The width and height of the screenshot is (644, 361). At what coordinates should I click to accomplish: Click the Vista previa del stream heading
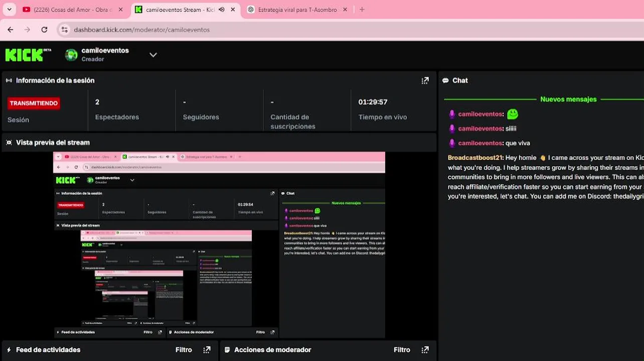pos(53,142)
